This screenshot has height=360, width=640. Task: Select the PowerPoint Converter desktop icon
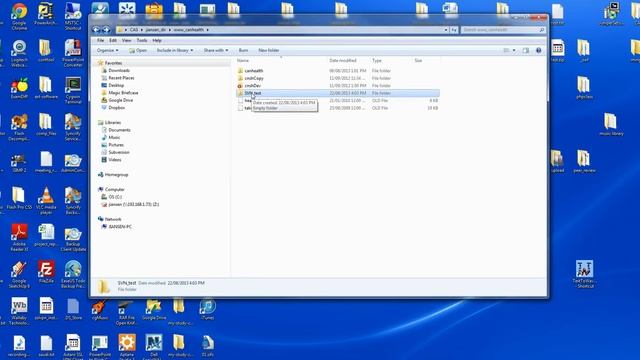[x=73, y=53]
